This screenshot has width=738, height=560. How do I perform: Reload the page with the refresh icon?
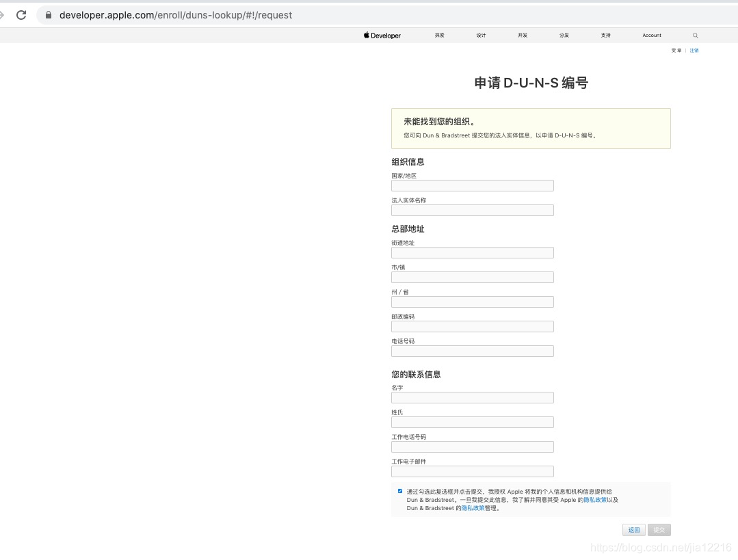(x=21, y=14)
